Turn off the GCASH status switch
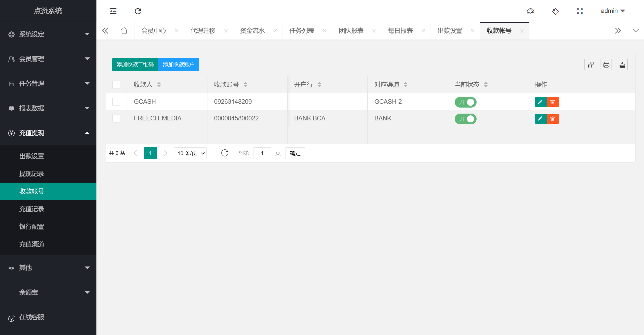The width and height of the screenshot is (644, 335). pos(466,102)
